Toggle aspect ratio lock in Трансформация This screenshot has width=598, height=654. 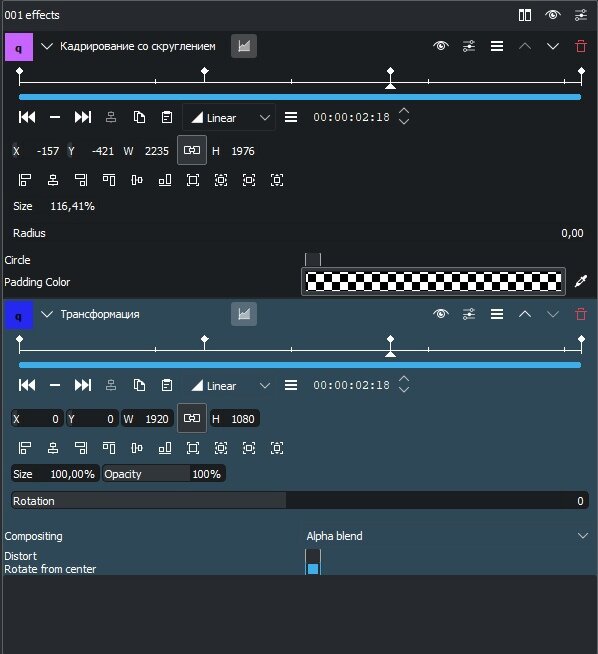pyautogui.click(x=192, y=418)
